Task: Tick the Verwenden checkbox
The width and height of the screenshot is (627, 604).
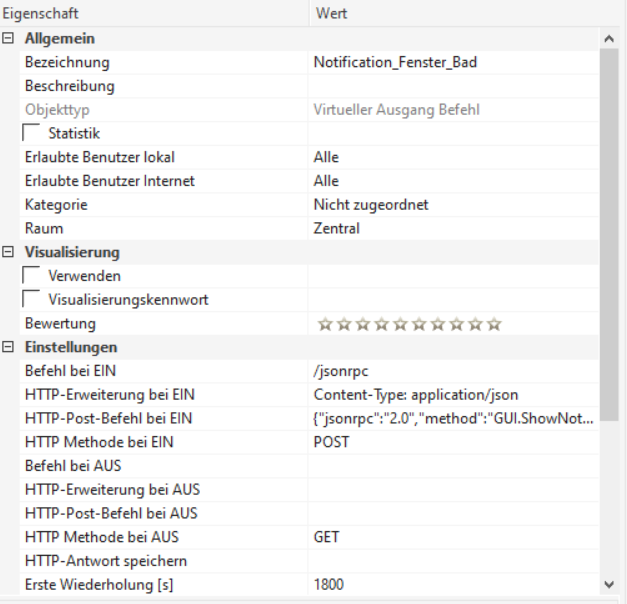Action: [32, 276]
